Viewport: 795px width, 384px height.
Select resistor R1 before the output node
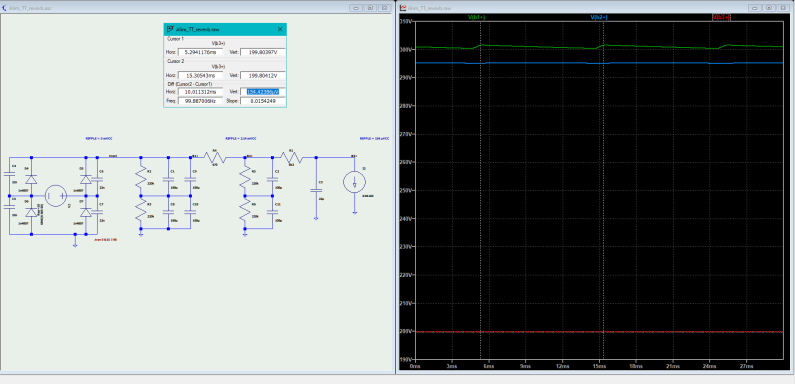(293, 157)
